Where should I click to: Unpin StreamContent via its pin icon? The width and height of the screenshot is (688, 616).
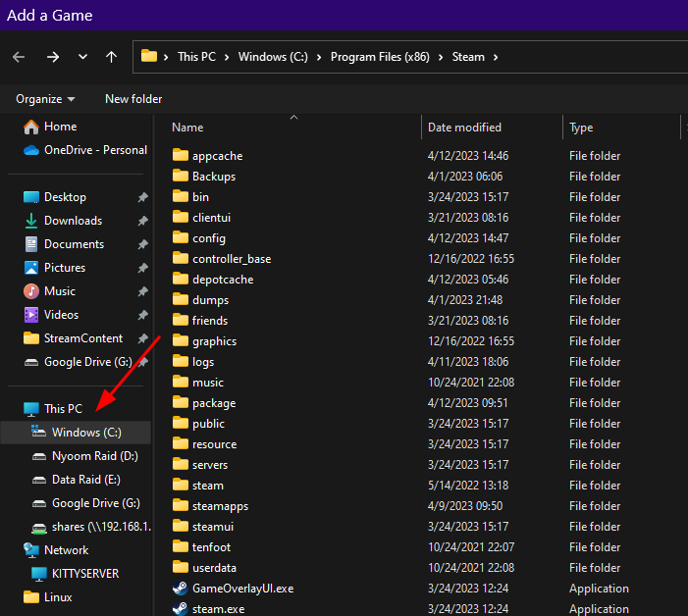click(x=142, y=338)
